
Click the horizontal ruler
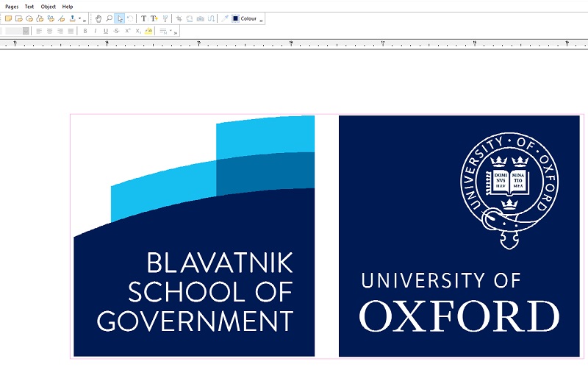294,44
